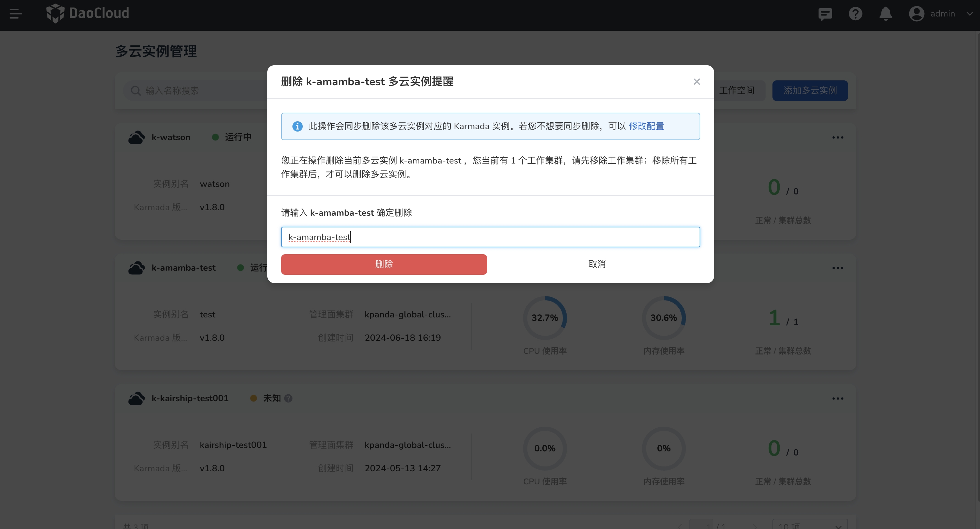Open the 修改配置 link

(646, 126)
